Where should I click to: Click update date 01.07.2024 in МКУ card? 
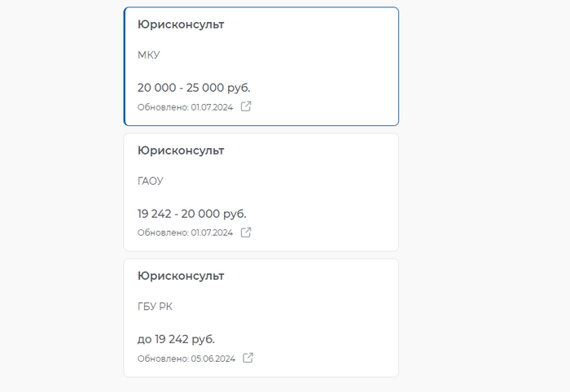[x=212, y=107]
